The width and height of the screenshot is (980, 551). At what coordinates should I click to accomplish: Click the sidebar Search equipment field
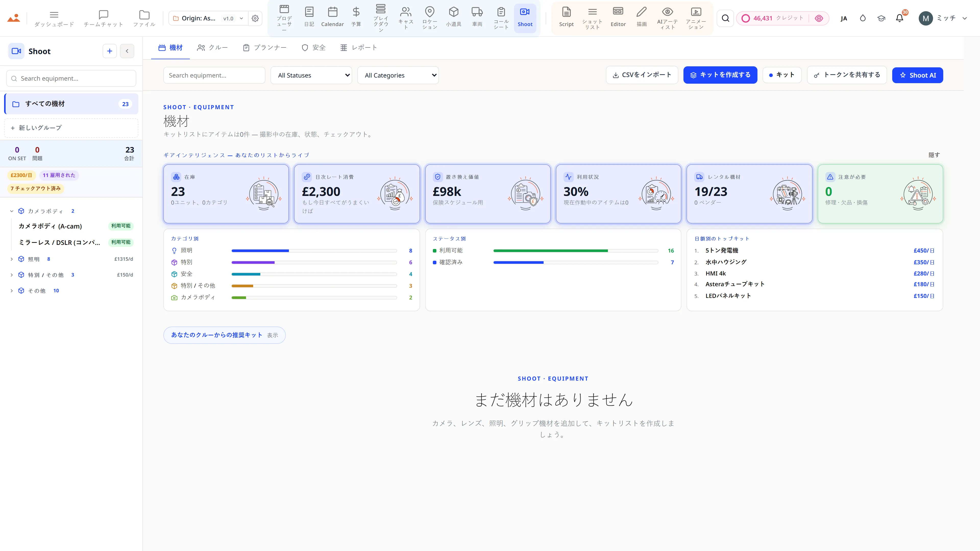click(71, 78)
